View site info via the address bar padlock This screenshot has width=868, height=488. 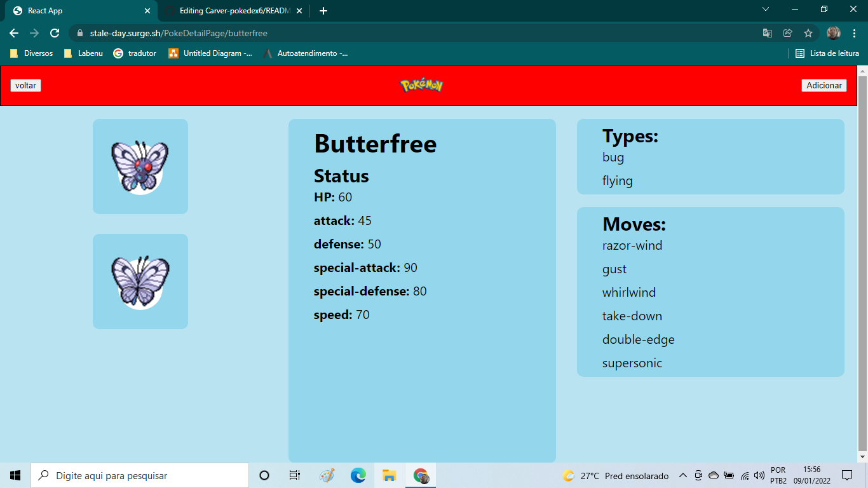pyautogui.click(x=80, y=33)
